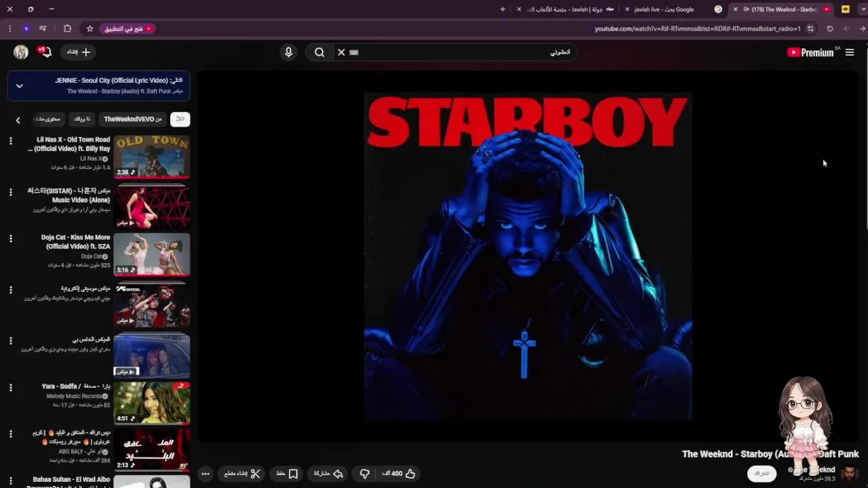
Task: Close the jawlah live Google tab
Action: (x=627, y=9)
